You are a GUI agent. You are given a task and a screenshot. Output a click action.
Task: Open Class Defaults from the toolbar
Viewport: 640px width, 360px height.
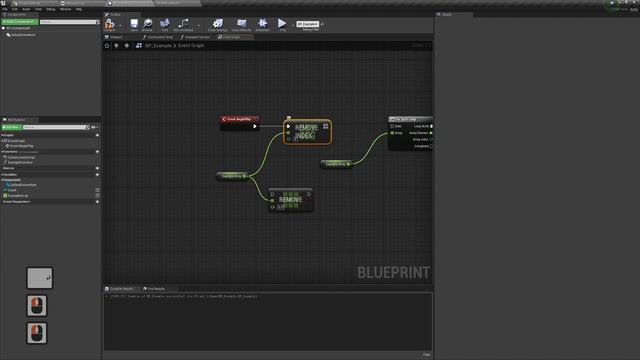click(242, 24)
